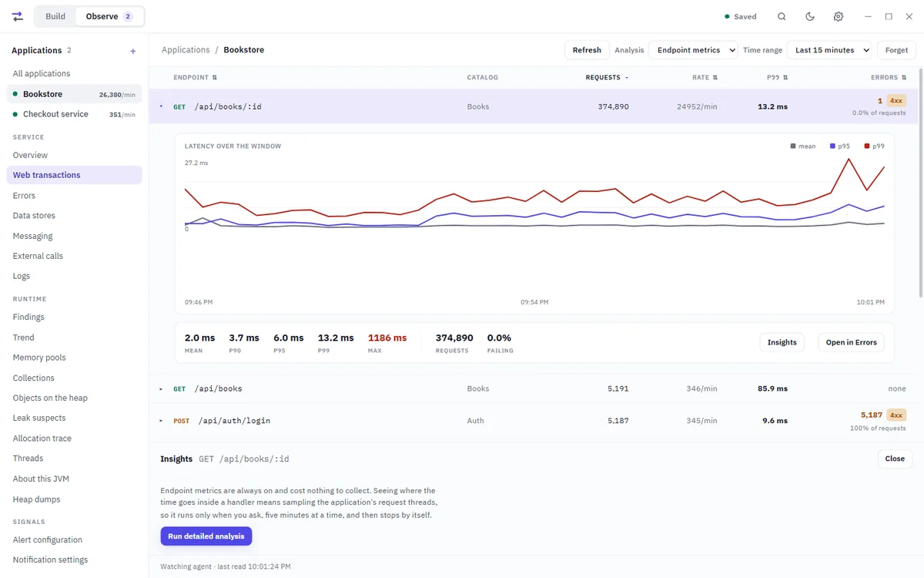The height and width of the screenshot is (578, 924).
Task: Click the Insights button
Action: point(782,342)
